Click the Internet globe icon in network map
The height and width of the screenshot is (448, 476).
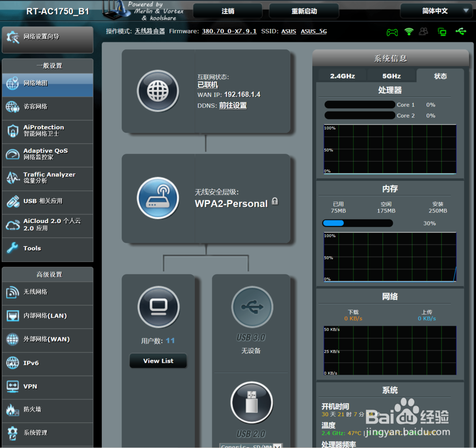158,91
